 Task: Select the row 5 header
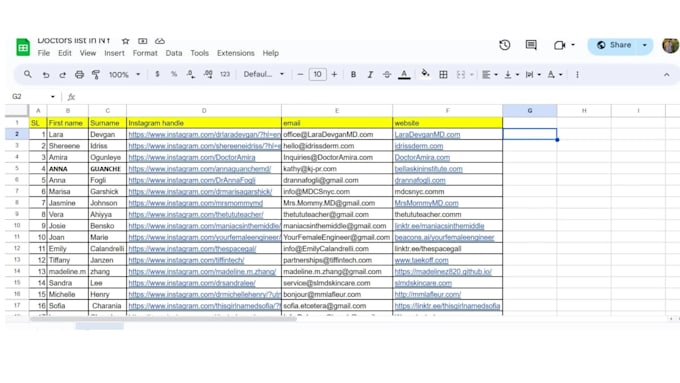[x=17, y=168]
